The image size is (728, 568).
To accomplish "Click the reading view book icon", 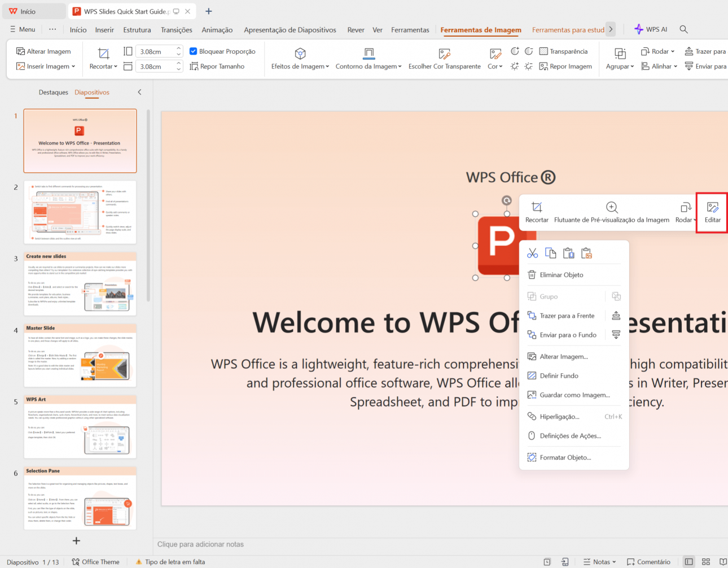I will [723, 562].
